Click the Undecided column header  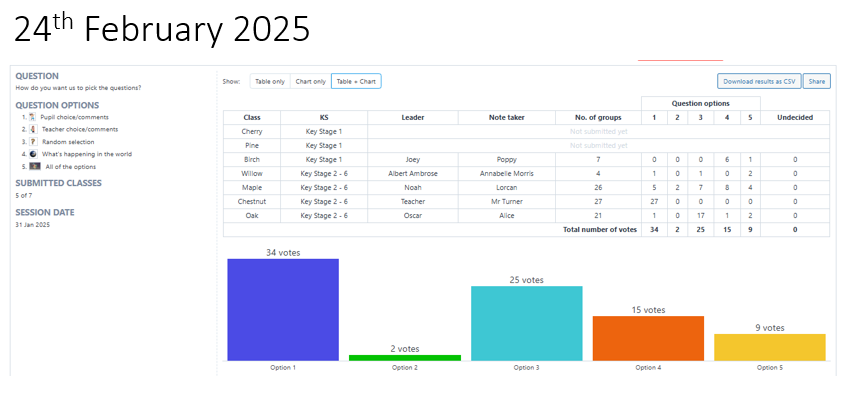coord(795,117)
